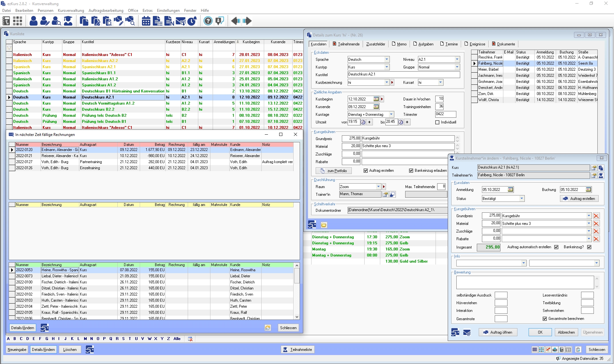Toggle Gesamtnote berechnen checkbox
This screenshot has width=614, height=364.
pyautogui.click(x=545, y=319)
